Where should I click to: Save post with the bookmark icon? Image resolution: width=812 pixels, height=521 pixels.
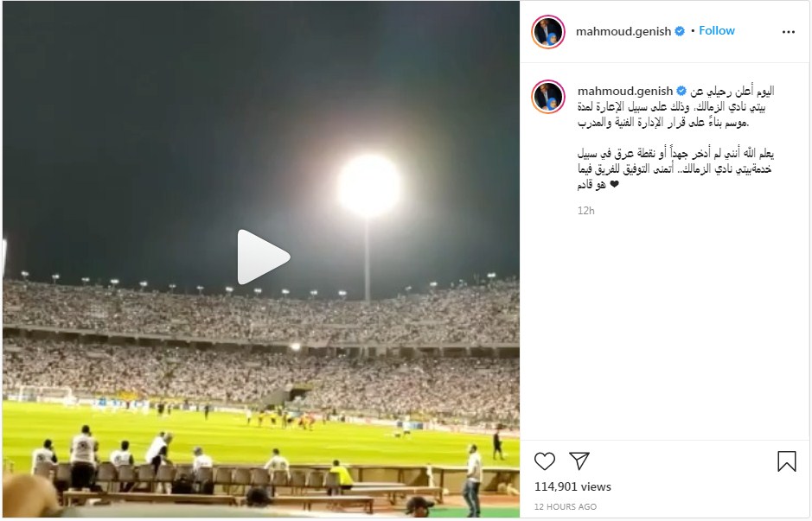786,461
